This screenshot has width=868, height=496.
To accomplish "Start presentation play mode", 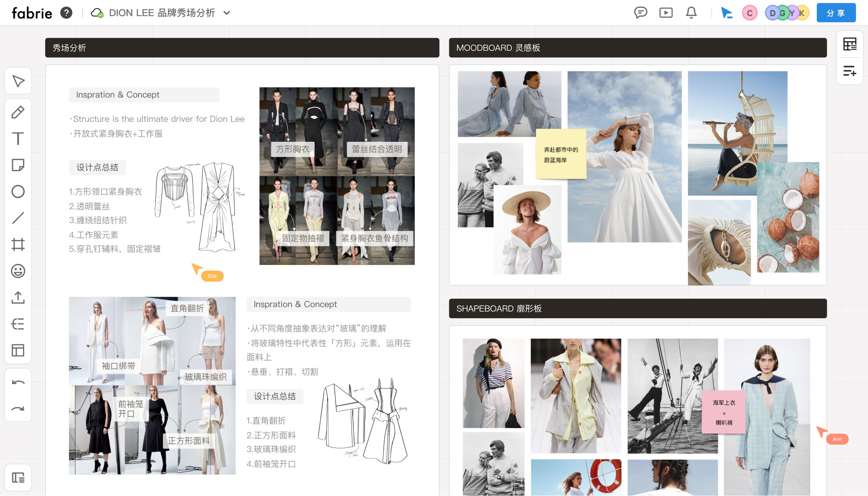I will tap(666, 13).
